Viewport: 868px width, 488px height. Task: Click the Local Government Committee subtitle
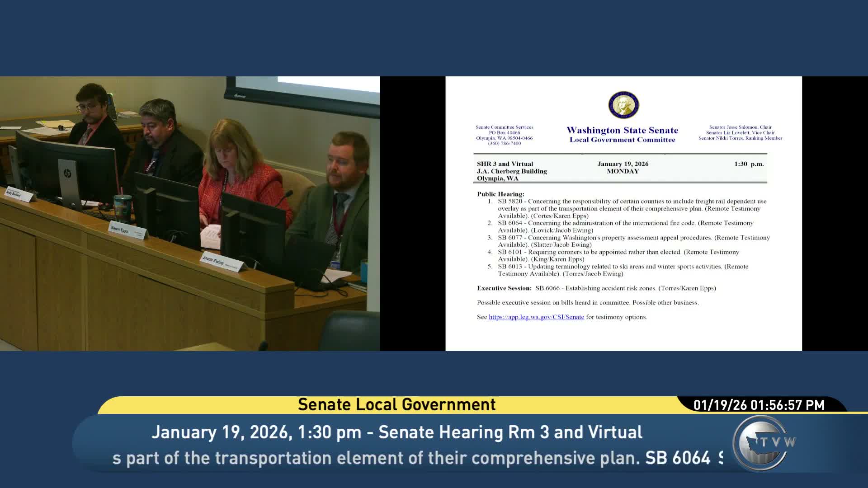pyautogui.click(x=622, y=140)
